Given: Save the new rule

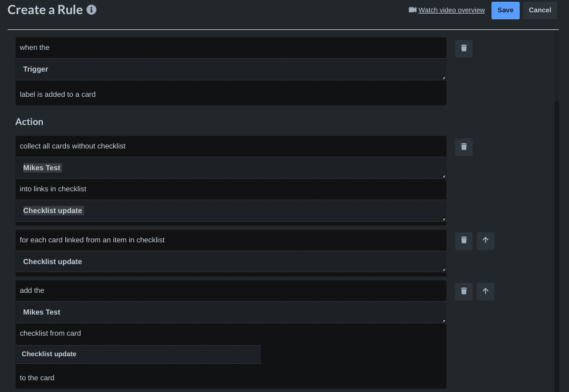Looking at the screenshot, I should point(504,10).
